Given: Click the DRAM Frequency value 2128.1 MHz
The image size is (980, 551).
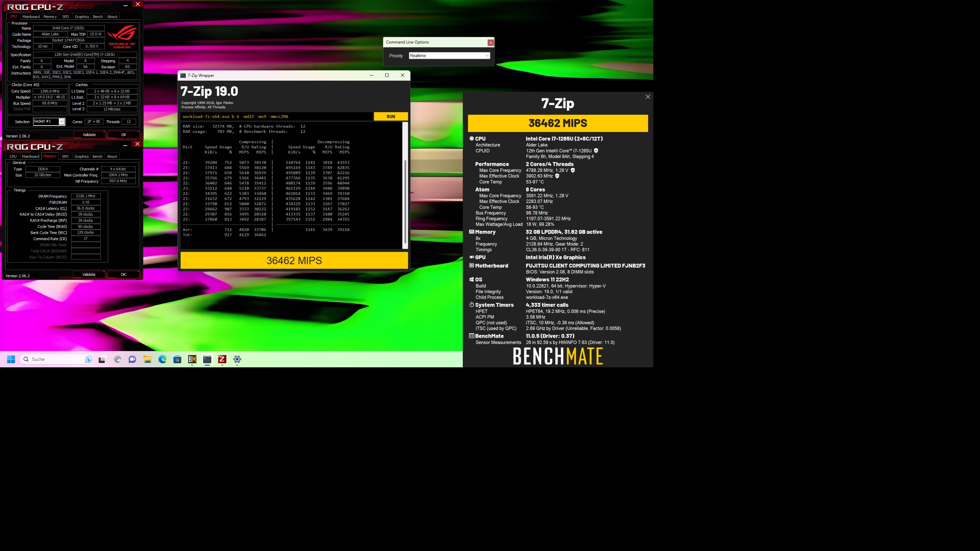Looking at the screenshot, I should 86,196.
